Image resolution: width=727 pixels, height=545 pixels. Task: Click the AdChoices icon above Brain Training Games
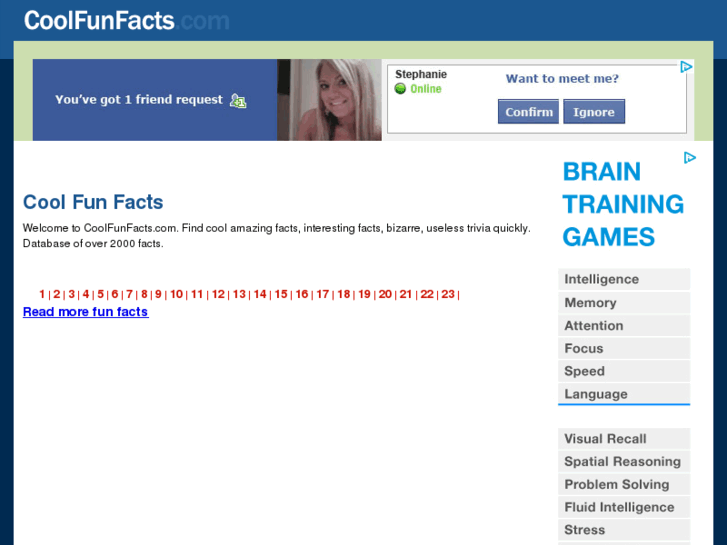click(690, 158)
